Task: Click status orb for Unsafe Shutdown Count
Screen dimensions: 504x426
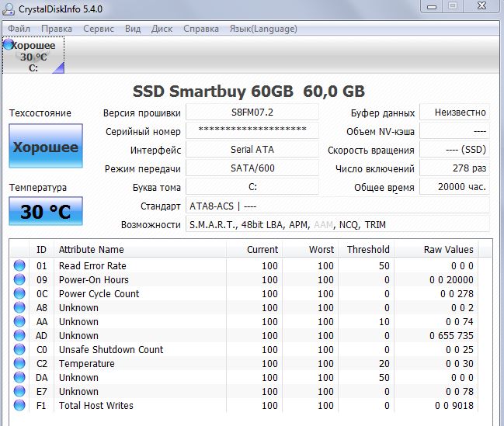Action: click(x=19, y=349)
